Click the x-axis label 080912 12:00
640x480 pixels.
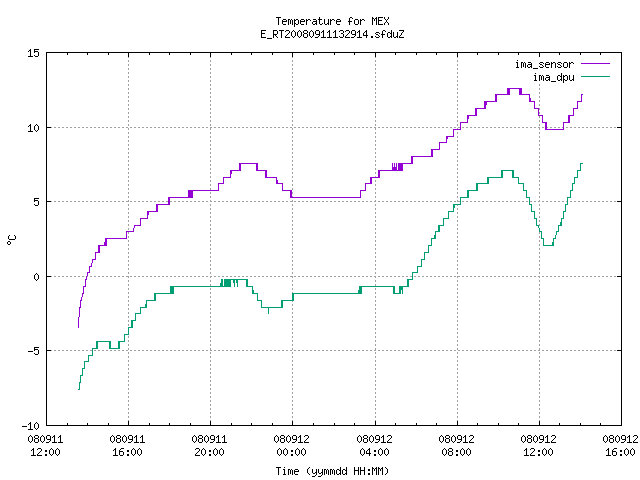pyautogui.click(x=538, y=446)
